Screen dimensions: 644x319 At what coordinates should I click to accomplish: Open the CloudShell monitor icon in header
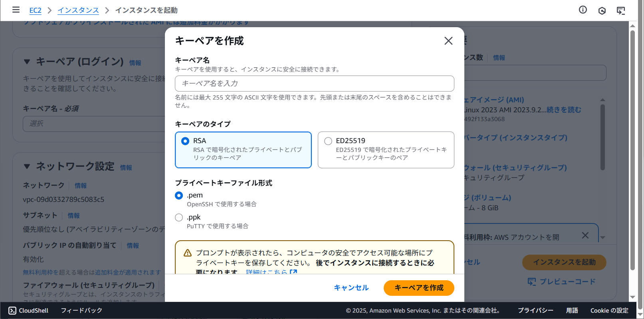tap(621, 10)
